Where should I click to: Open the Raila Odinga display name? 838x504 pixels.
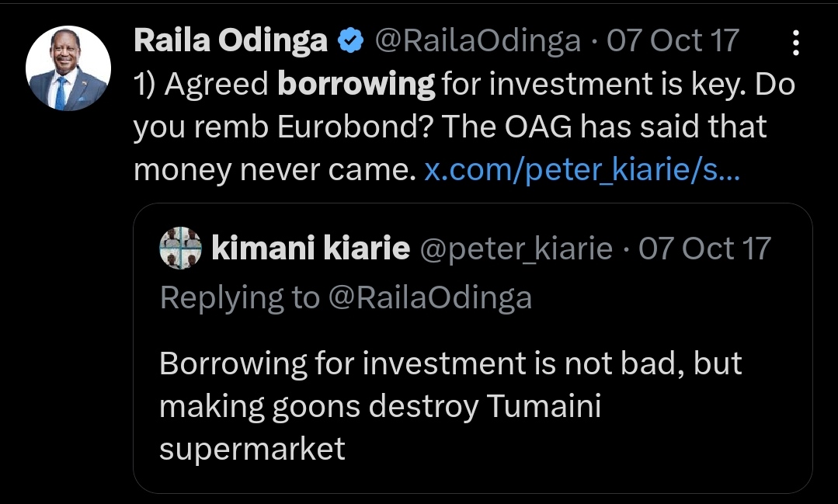(231, 41)
